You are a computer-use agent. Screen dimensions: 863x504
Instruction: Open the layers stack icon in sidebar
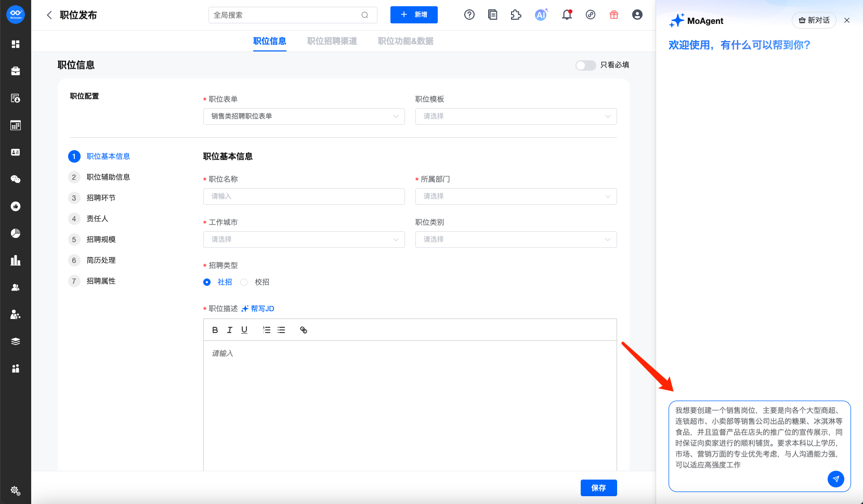(16, 341)
